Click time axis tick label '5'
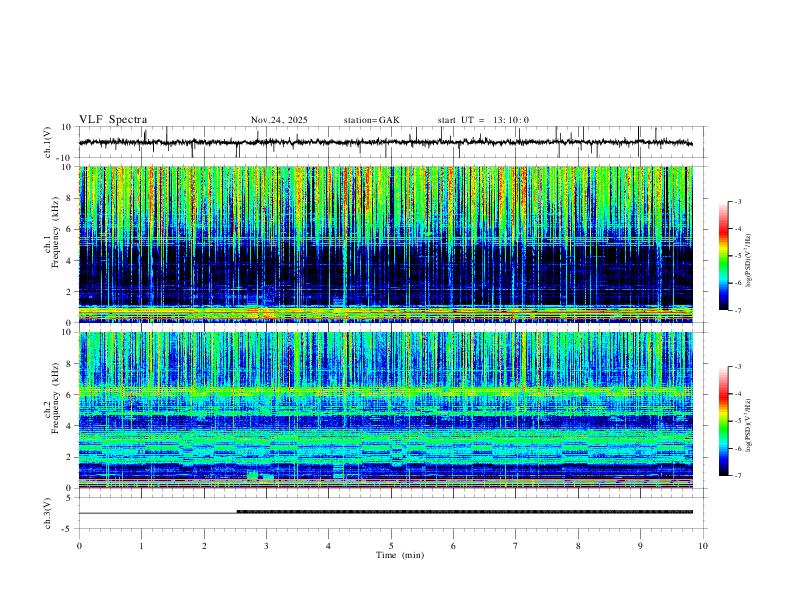Screen dimensions: 792x612 (x=391, y=546)
